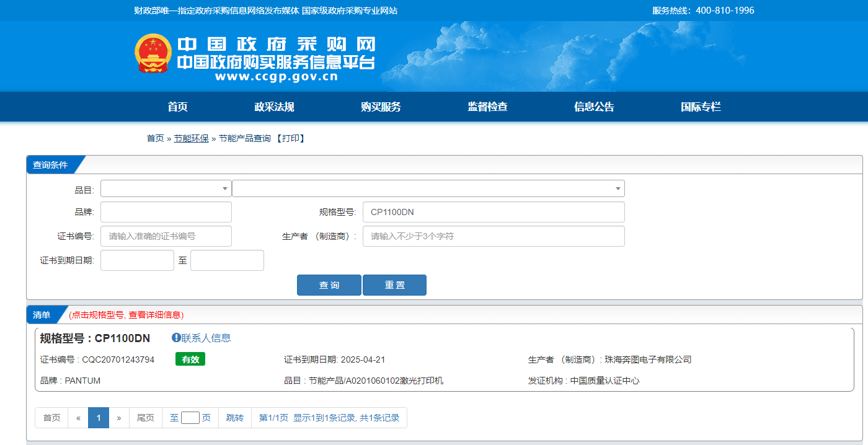The height and width of the screenshot is (445, 868).
Task: Navigate to 信息公告 section
Action: tap(594, 107)
